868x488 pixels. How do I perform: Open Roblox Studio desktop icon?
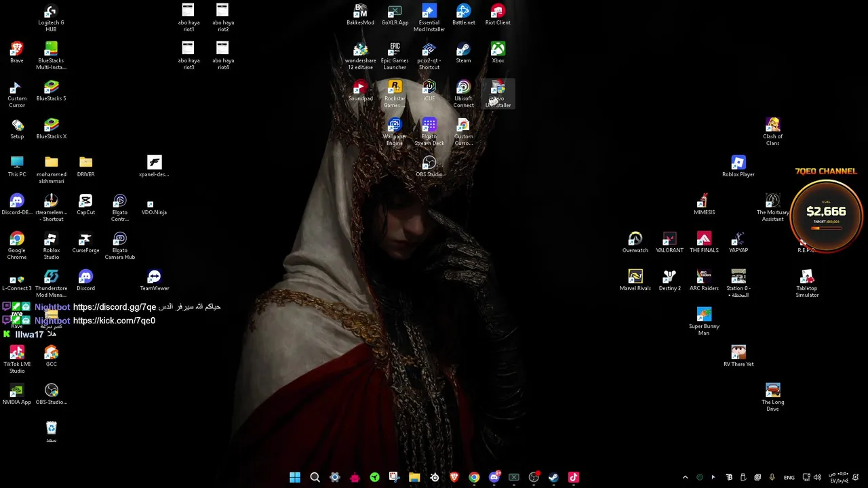coord(51,246)
